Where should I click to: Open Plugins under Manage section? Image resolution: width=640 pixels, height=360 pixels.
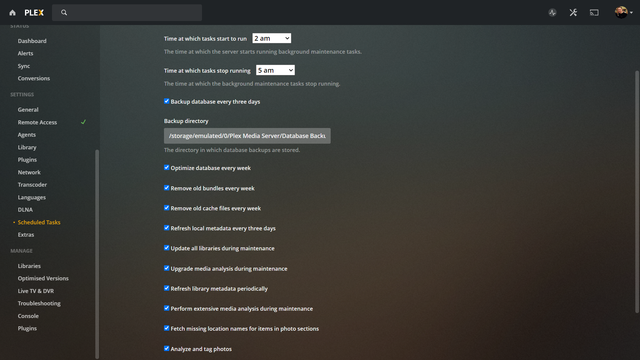[27, 328]
